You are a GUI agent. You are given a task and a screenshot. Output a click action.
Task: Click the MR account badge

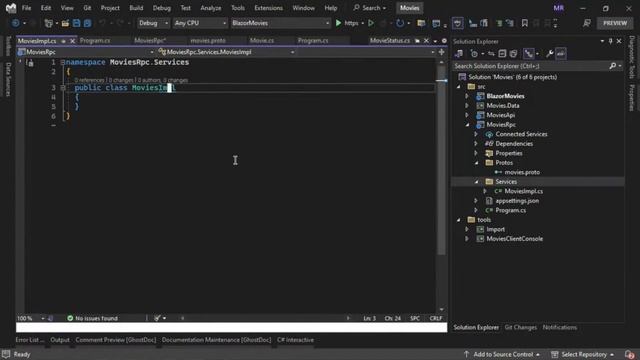[x=559, y=8]
